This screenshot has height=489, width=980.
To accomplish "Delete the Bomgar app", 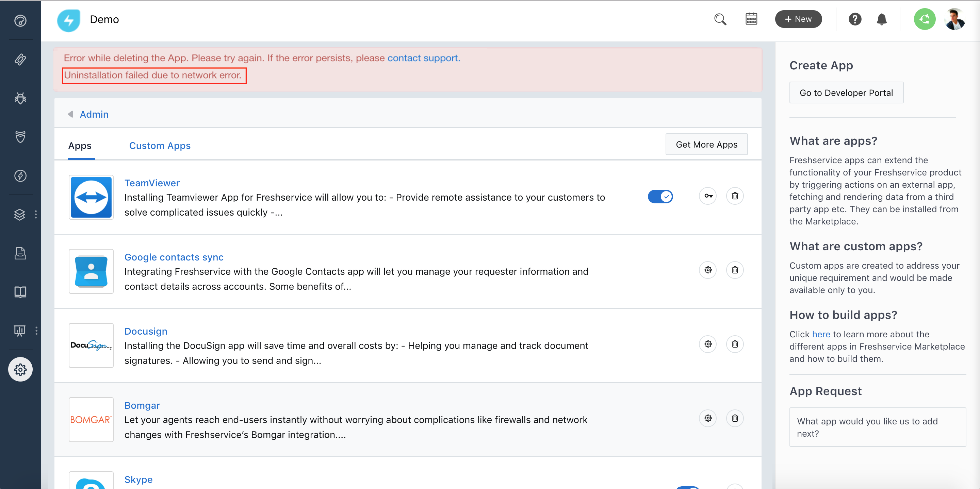I will pyautogui.click(x=735, y=418).
